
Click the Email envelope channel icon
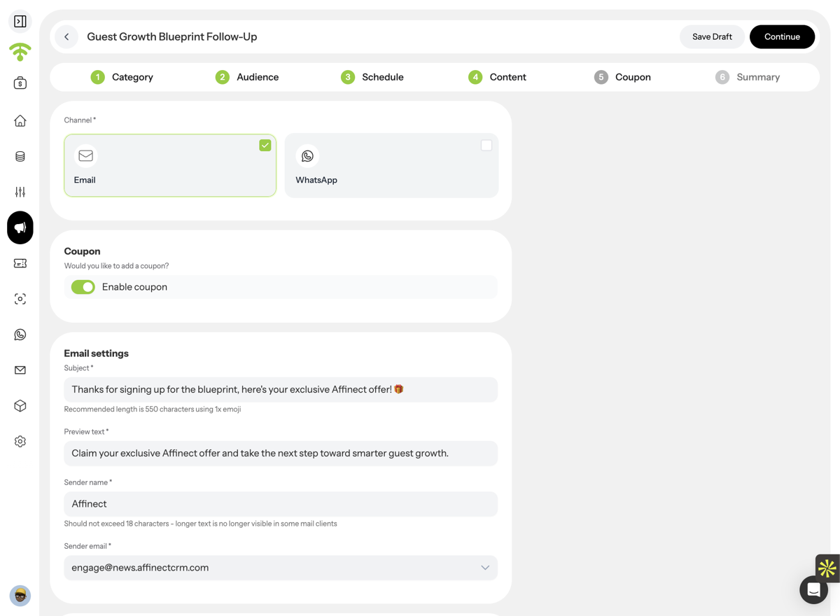[85, 156]
